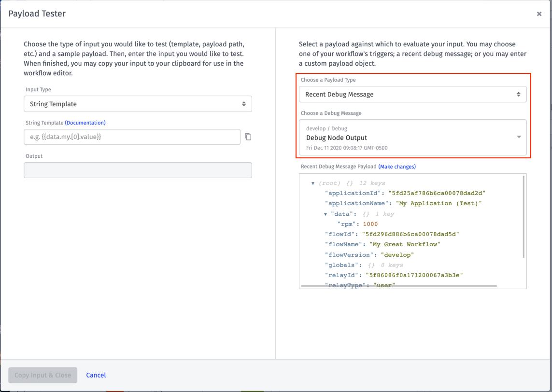Click the "flowName" value My Great Workflow
Image resolution: width=552 pixels, height=392 pixels.
tap(405, 245)
